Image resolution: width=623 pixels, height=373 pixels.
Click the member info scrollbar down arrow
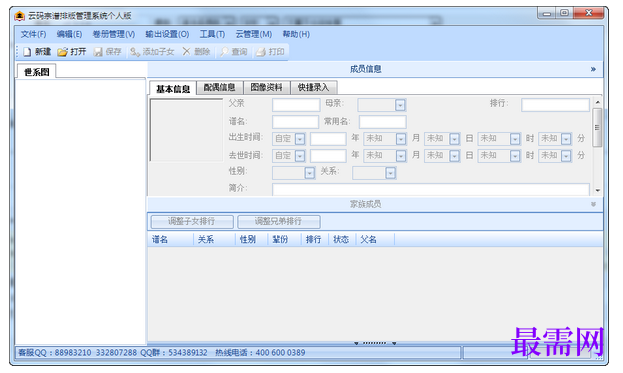pos(597,191)
